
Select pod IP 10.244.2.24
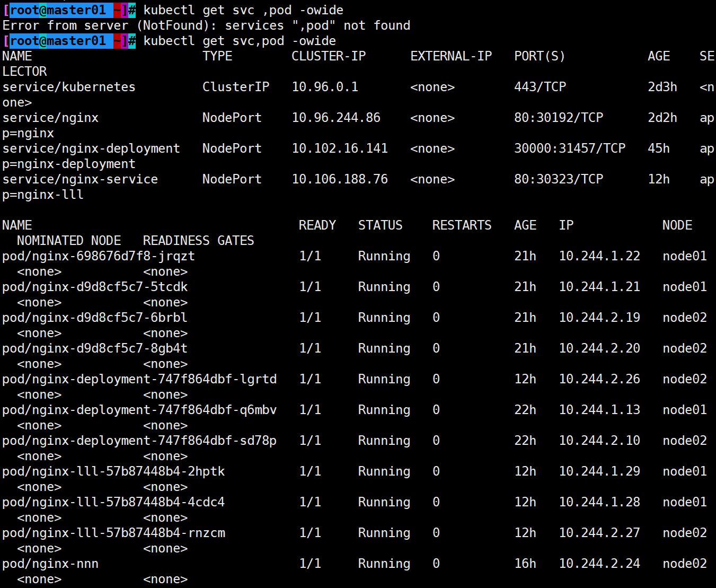(599, 564)
